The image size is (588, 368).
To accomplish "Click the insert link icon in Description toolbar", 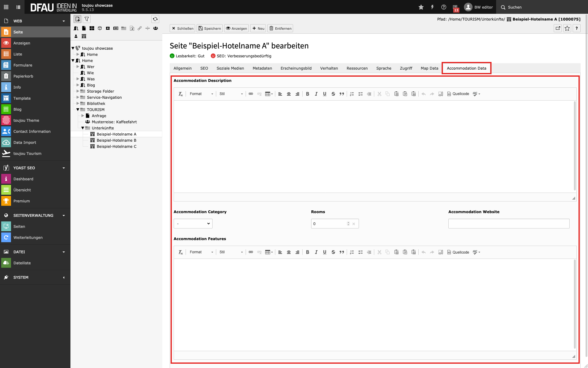I will (251, 94).
